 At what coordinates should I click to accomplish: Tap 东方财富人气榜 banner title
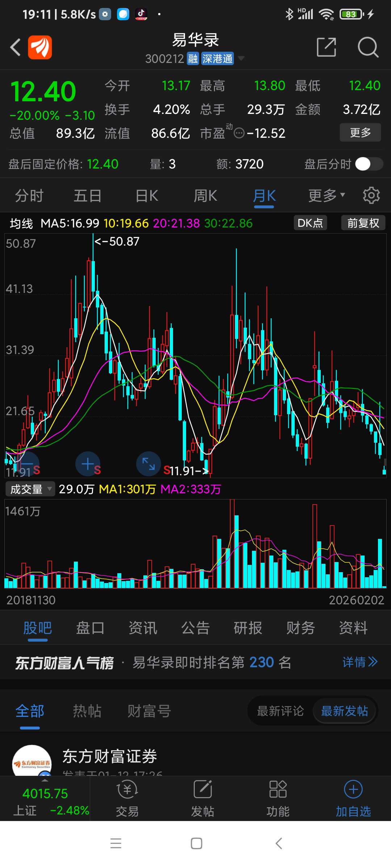point(64,663)
